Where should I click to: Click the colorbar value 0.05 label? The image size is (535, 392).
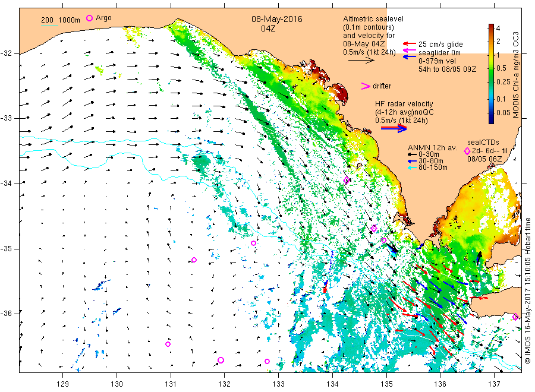click(x=503, y=112)
